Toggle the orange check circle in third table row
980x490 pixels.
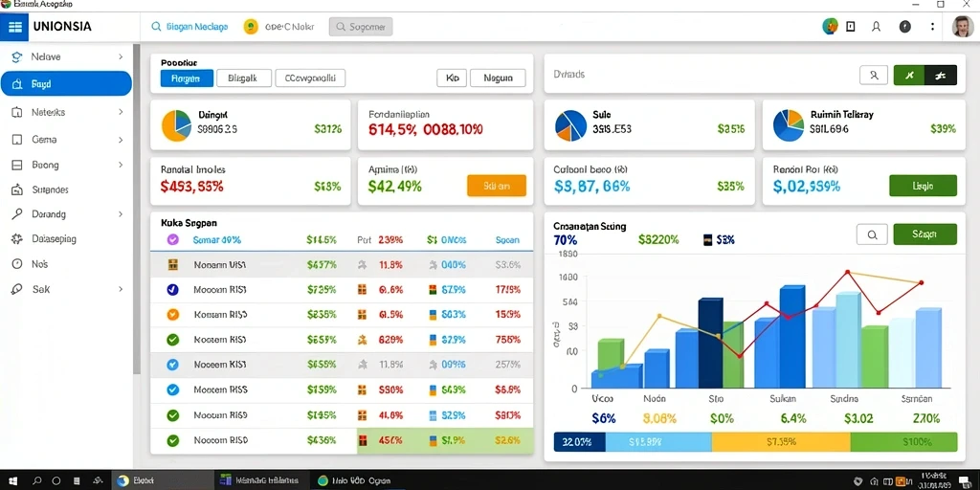[173, 314]
